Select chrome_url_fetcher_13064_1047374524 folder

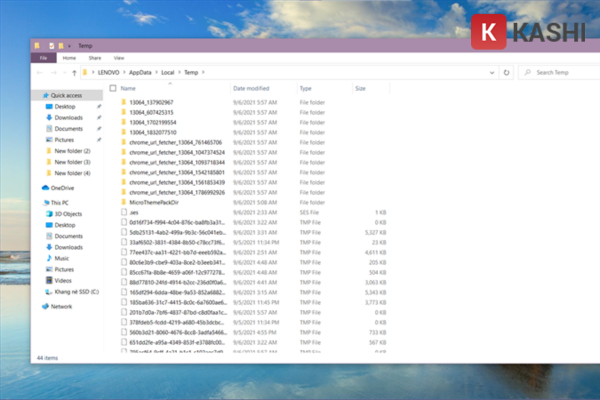pyautogui.click(x=177, y=152)
